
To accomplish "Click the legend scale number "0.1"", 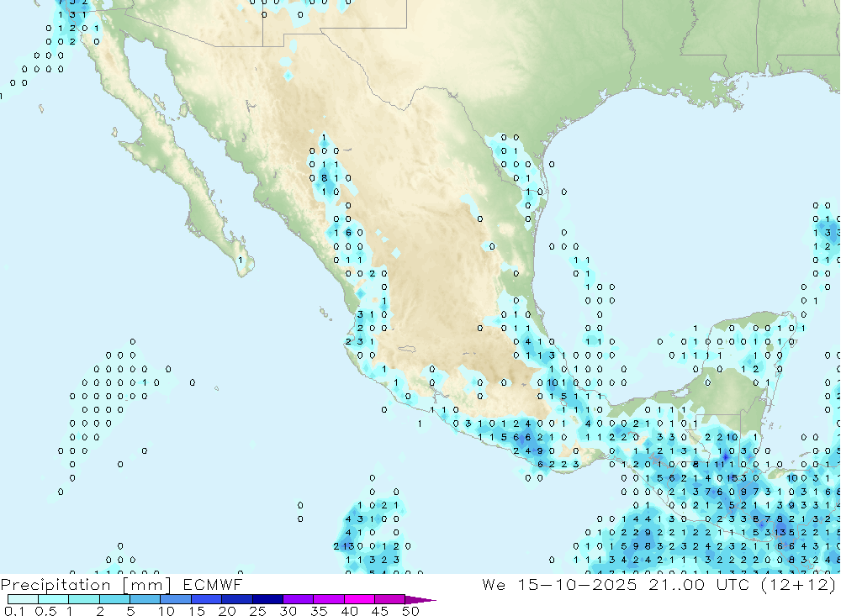I will pos(14,611).
